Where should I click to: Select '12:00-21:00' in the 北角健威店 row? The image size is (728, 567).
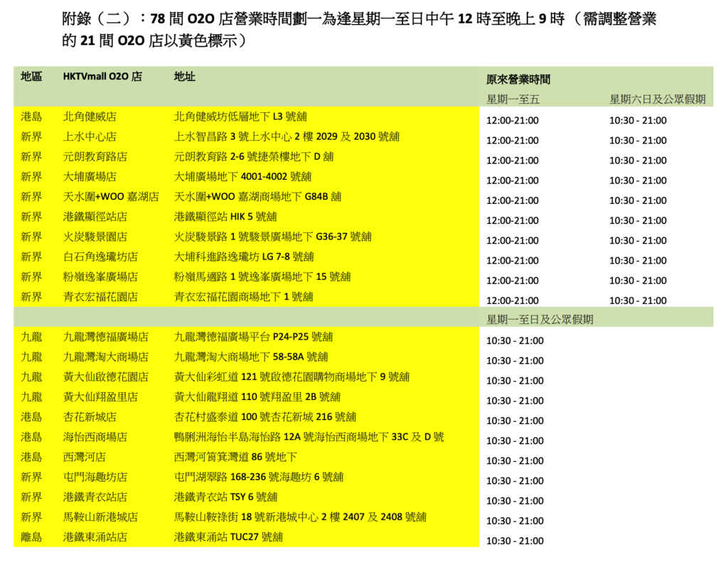point(513,120)
